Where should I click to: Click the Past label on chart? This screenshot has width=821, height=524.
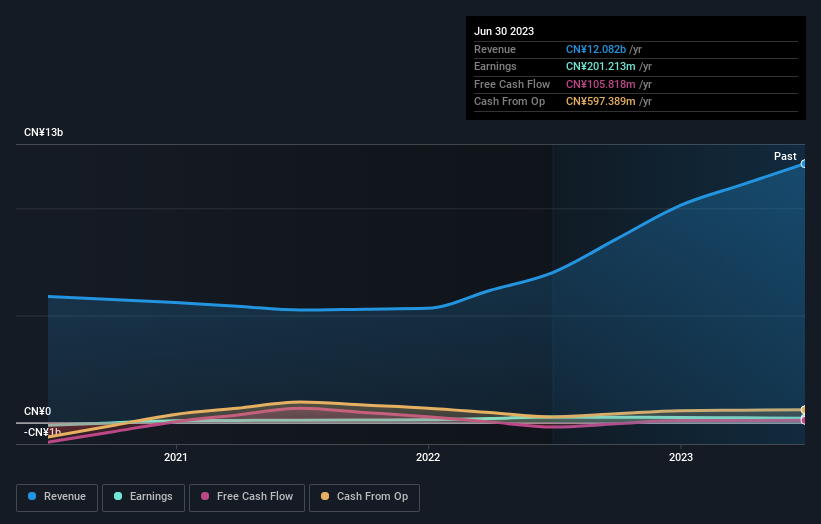click(x=785, y=156)
